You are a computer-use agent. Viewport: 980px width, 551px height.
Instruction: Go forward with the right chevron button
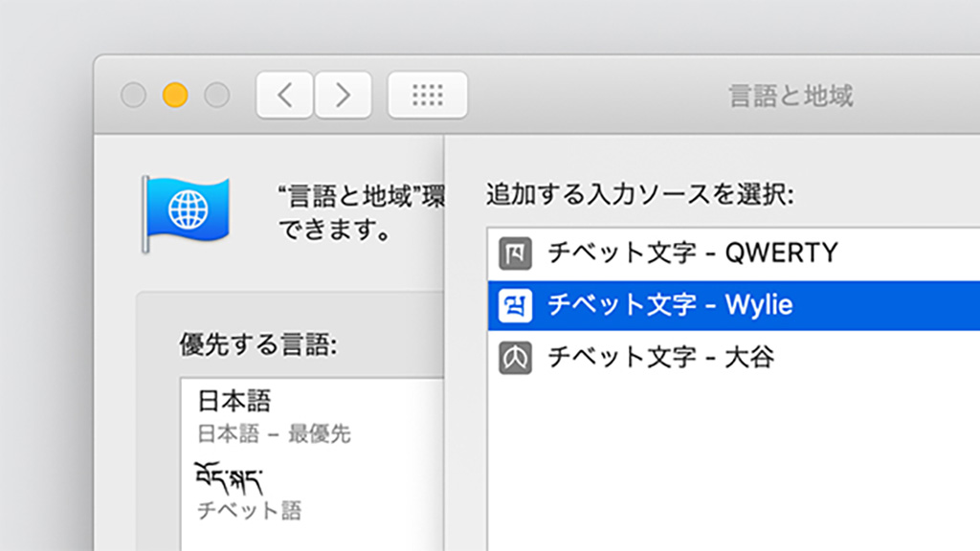(343, 95)
